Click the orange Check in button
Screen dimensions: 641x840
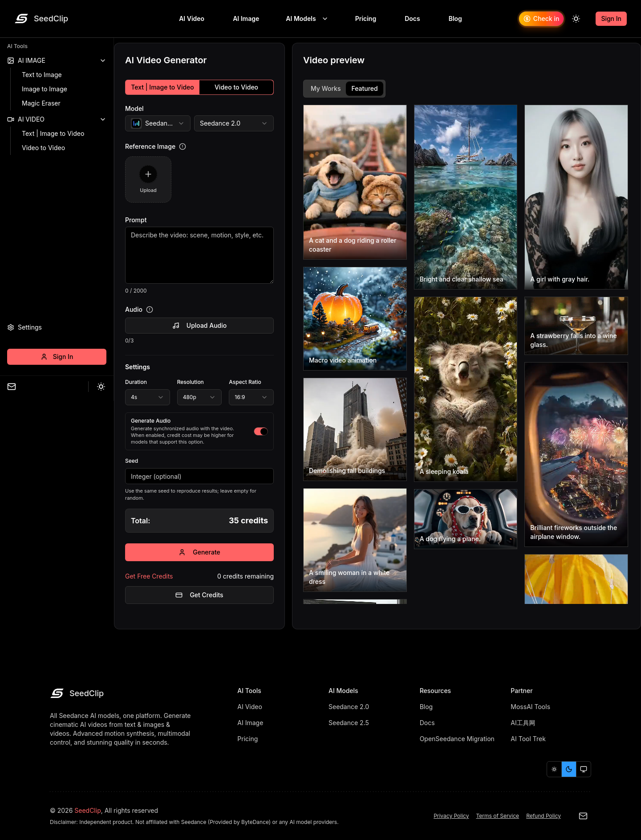coord(541,19)
